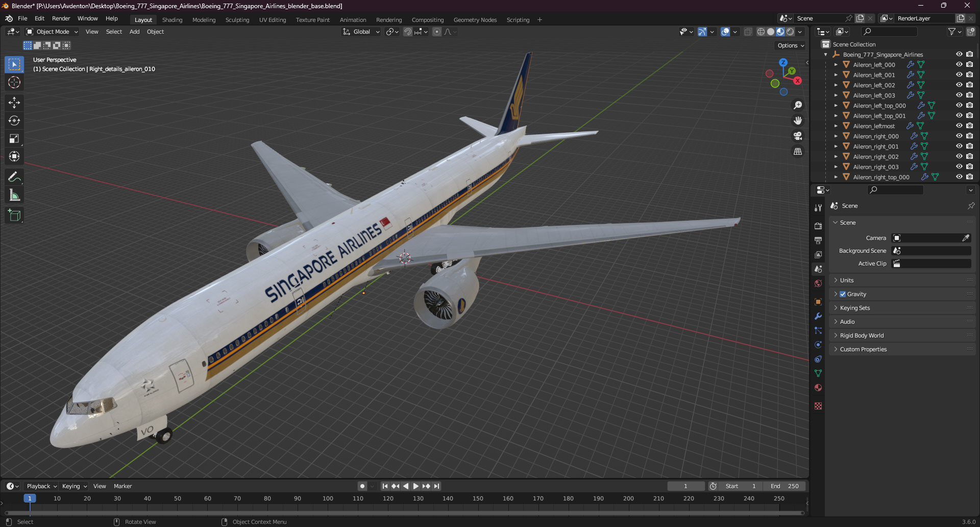
Task: Activate the Cursor tool
Action: coord(14,82)
